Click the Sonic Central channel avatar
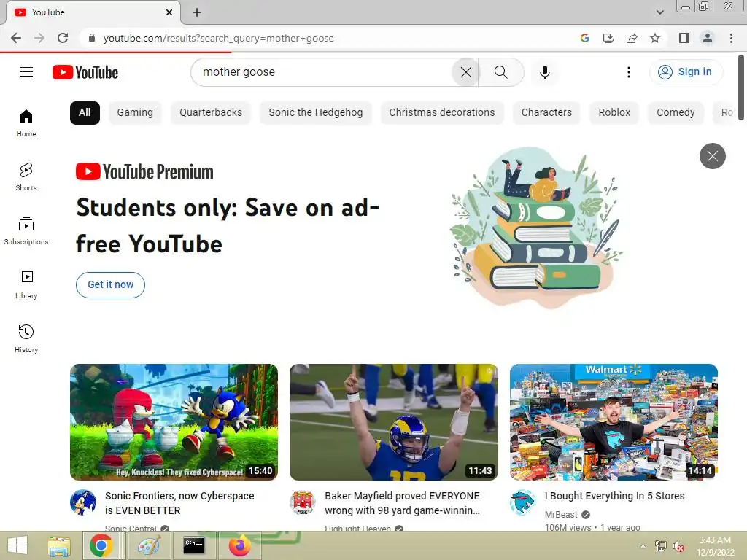747x560 pixels. click(83, 502)
